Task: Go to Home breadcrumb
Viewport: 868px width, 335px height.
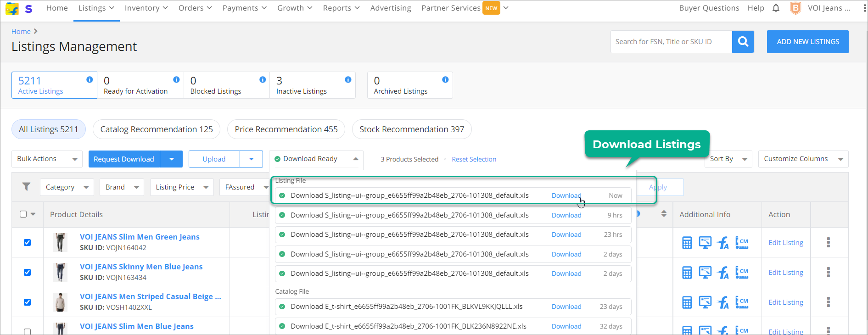Action: point(21,31)
